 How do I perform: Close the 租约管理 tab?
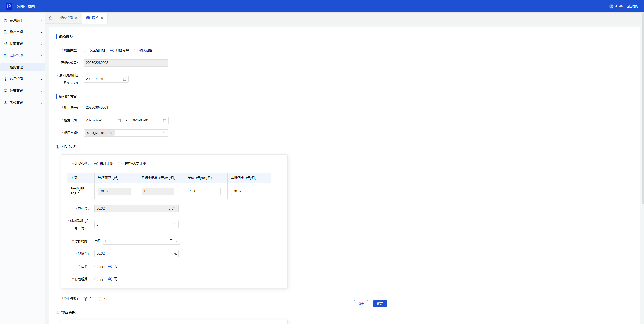tap(76, 18)
